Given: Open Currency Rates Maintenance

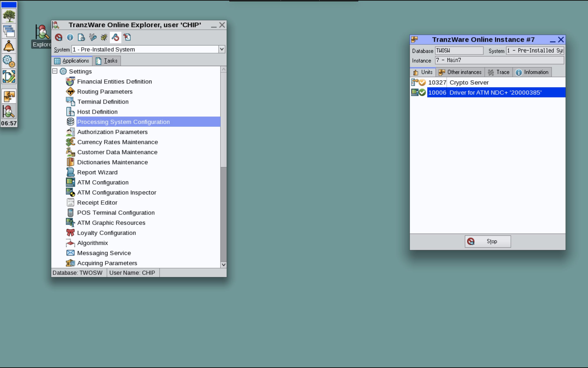Looking at the screenshot, I should point(118,142).
